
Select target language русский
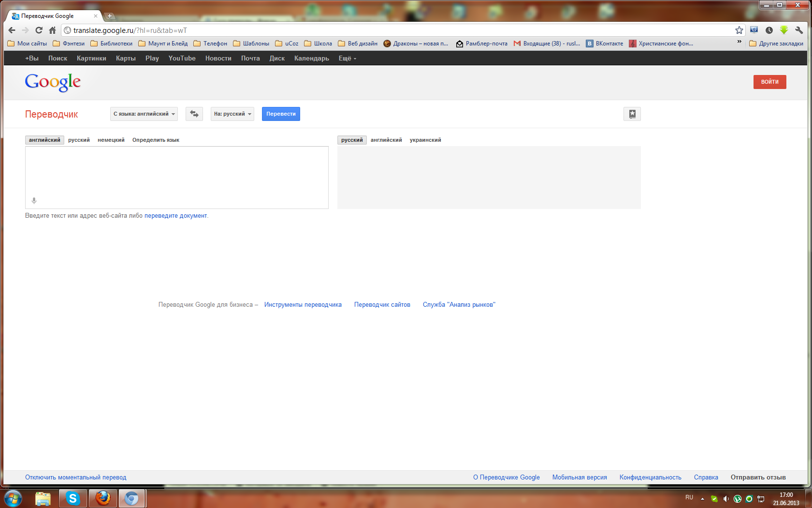coord(352,140)
